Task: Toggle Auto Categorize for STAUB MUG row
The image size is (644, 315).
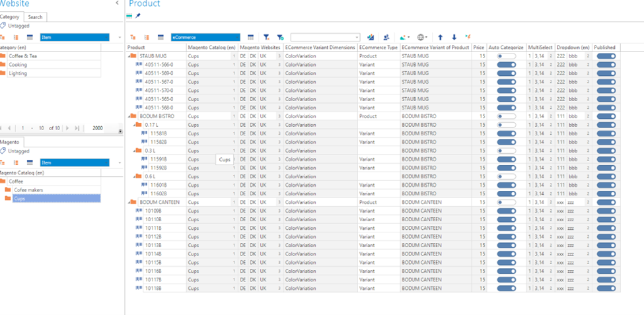Action: pyautogui.click(x=506, y=56)
